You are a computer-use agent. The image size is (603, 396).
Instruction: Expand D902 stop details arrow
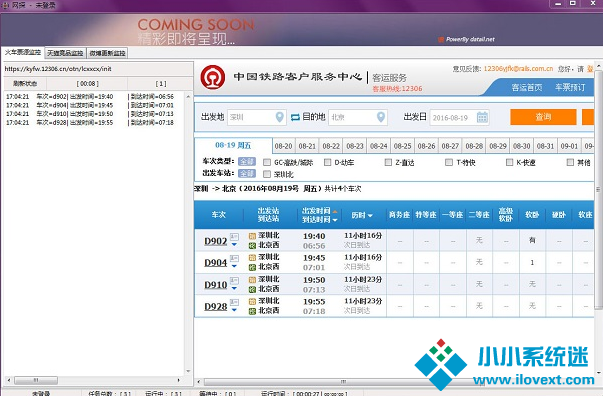pos(234,245)
